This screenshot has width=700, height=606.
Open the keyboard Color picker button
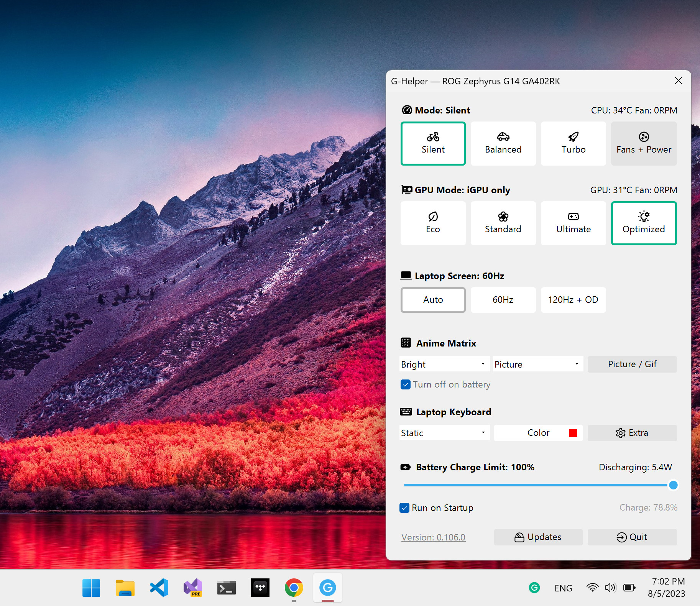(x=538, y=433)
